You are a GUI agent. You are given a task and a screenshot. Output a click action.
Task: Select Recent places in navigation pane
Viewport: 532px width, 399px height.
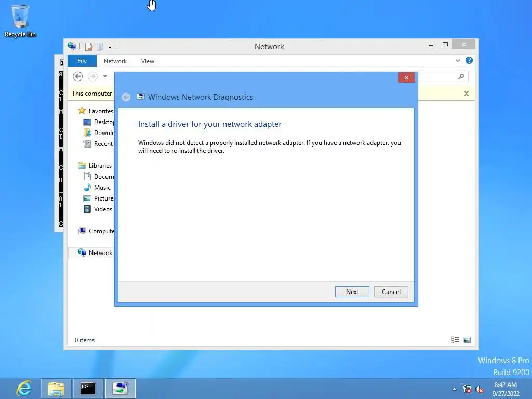click(98, 143)
